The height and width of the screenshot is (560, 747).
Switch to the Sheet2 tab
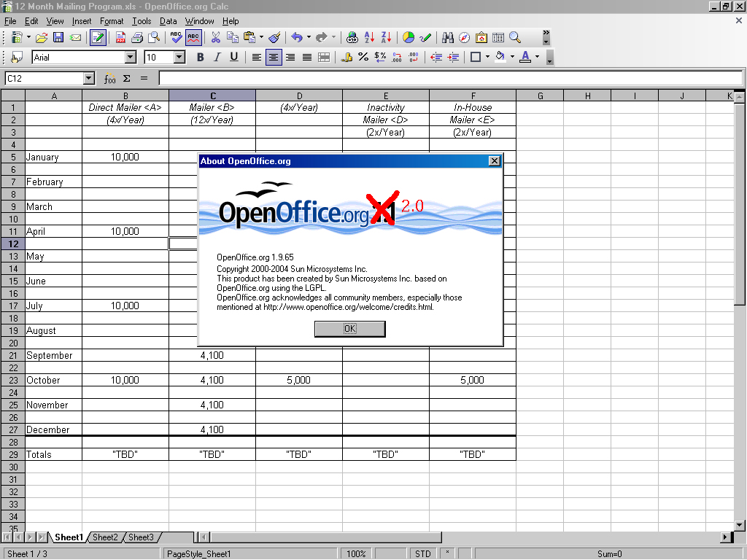pyautogui.click(x=105, y=537)
